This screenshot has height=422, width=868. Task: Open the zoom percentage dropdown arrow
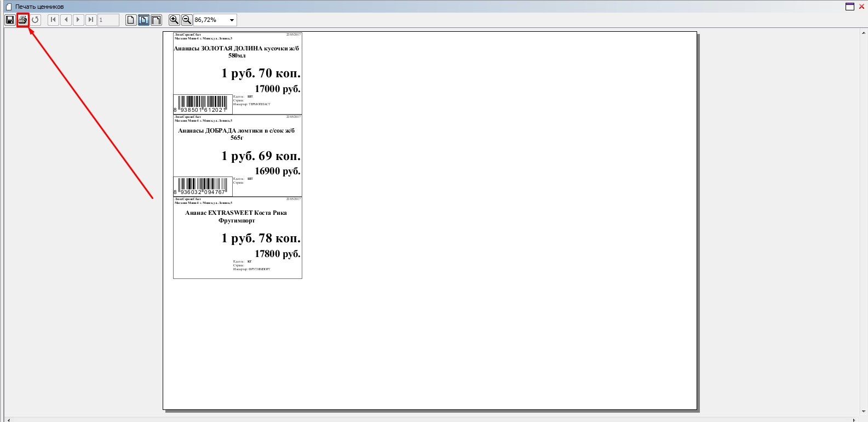click(232, 20)
